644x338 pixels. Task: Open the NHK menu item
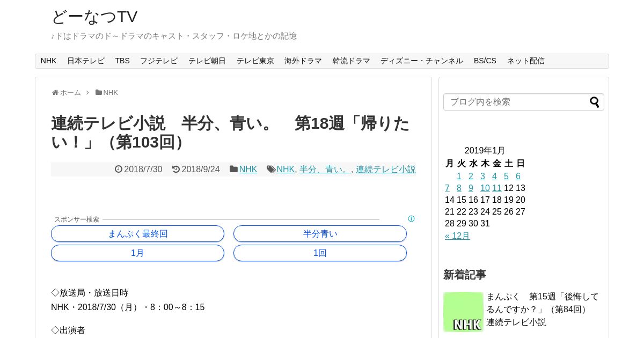tap(48, 61)
